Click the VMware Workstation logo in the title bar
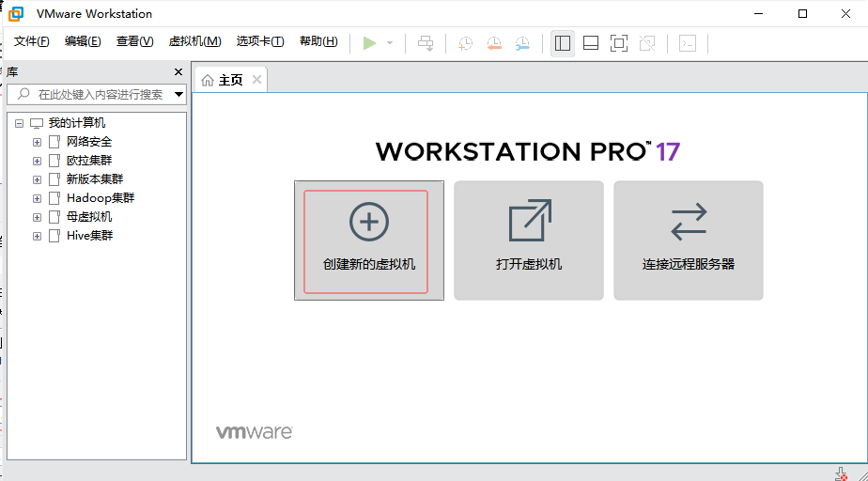This screenshot has width=868, height=481. (16, 14)
